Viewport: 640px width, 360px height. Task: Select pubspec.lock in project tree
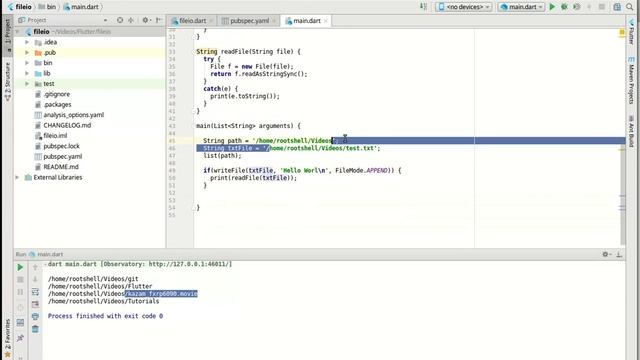(x=61, y=146)
